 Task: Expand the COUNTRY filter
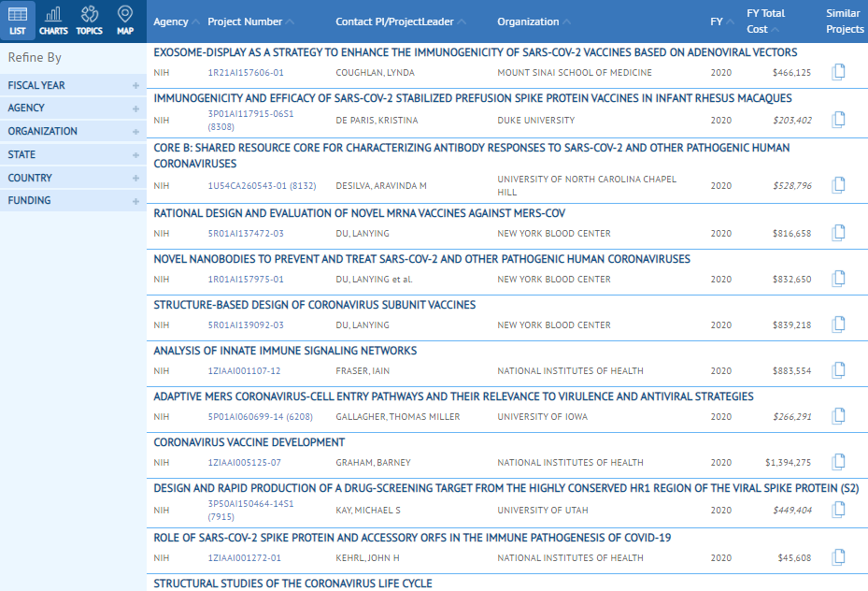[x=73, y=178]
